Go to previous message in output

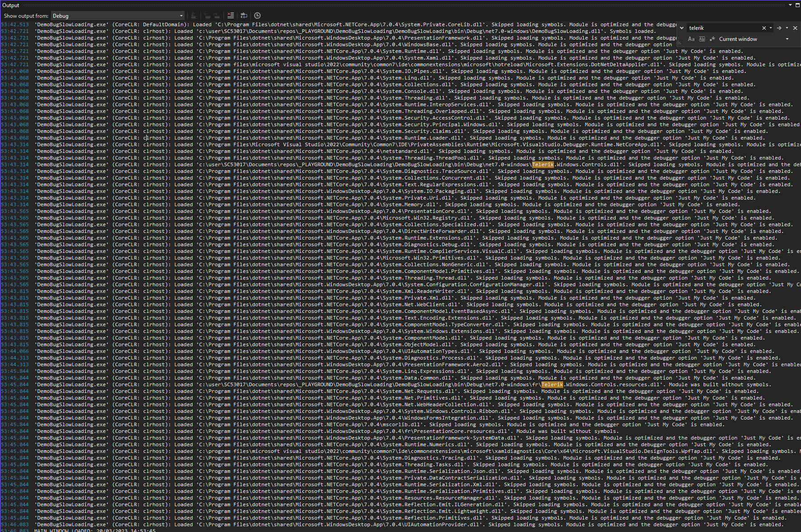click(x=207, y=16)
